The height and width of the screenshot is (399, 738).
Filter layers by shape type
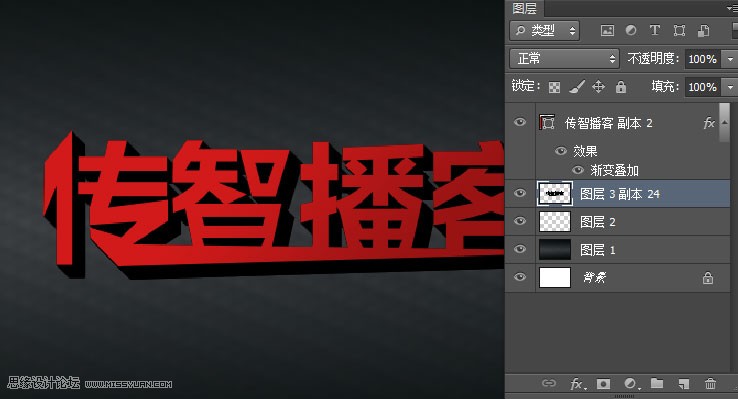[x=679, y=31]
